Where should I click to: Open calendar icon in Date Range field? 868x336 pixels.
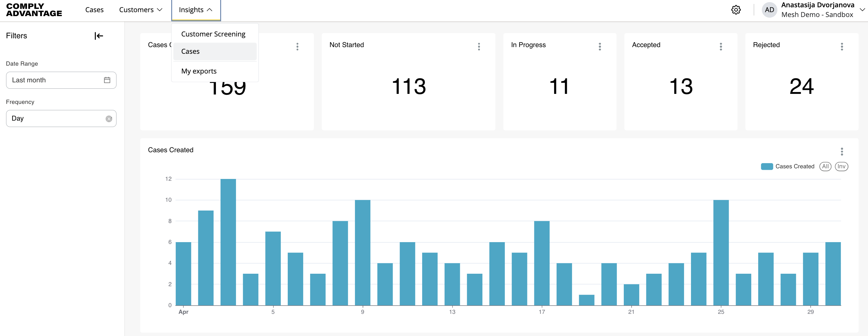pos(107,80)
